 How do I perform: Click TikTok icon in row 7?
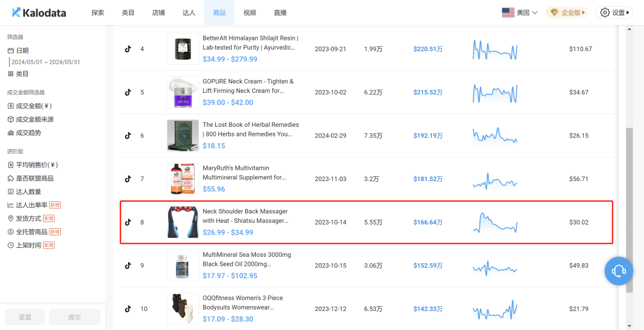pos(128,179)
